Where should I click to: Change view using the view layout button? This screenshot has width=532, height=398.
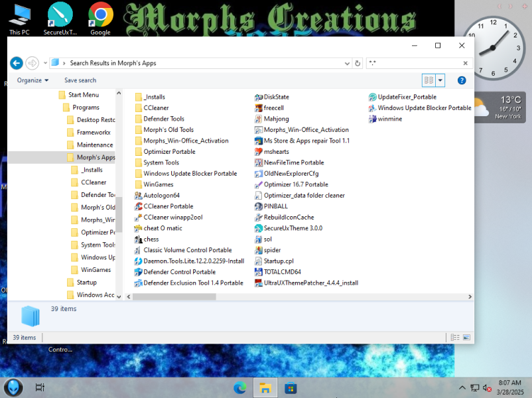coord(429,80)
